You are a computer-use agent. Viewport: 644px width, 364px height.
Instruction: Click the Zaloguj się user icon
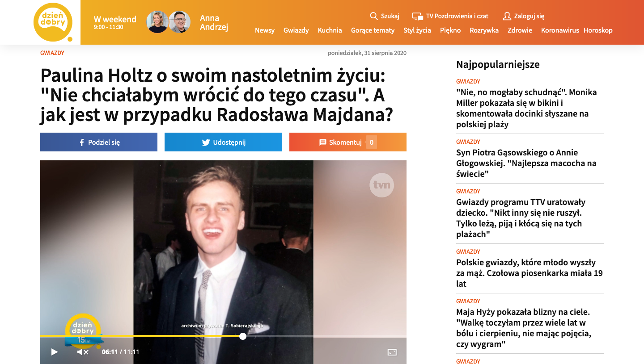click(x=507, y=16)
